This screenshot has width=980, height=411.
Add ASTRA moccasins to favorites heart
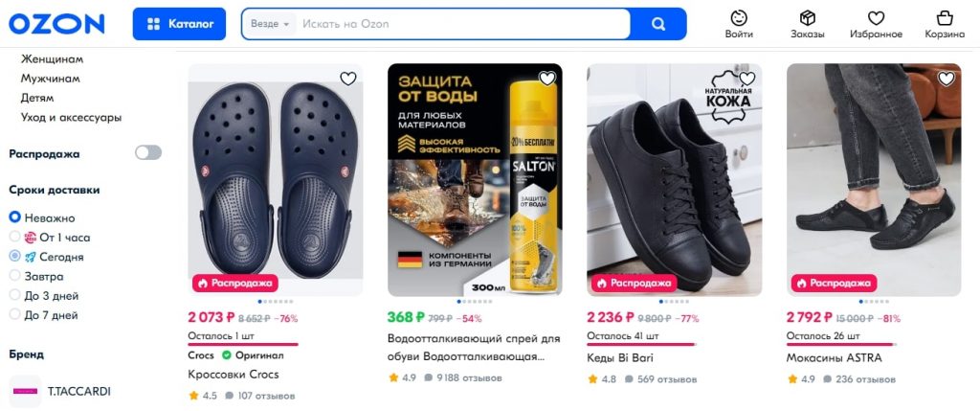tap(946, 79)
